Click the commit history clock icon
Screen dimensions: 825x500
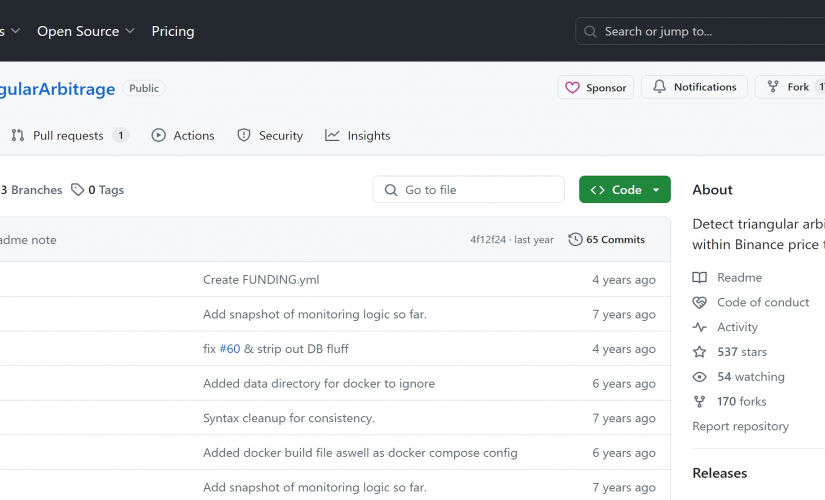(x=575, y=239)
